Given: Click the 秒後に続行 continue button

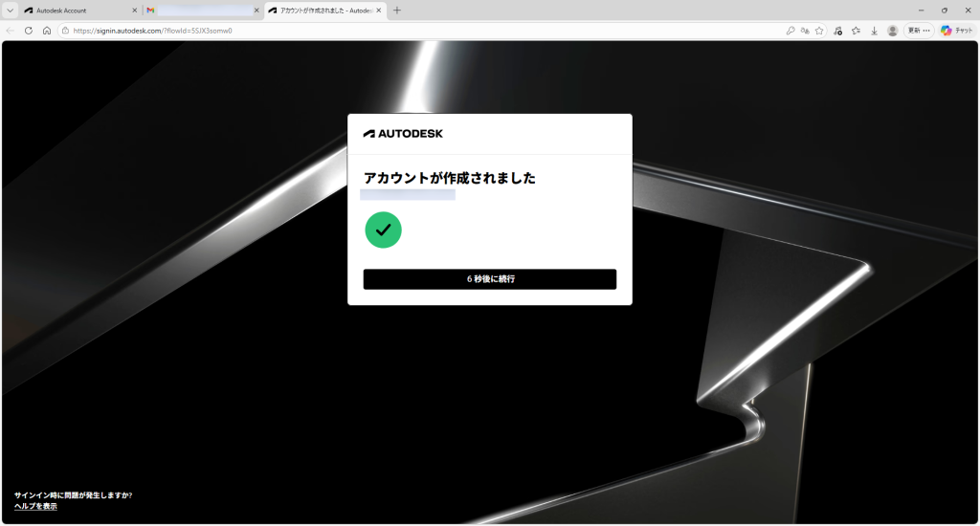Looking at the screenshot, I should (489, 279).
